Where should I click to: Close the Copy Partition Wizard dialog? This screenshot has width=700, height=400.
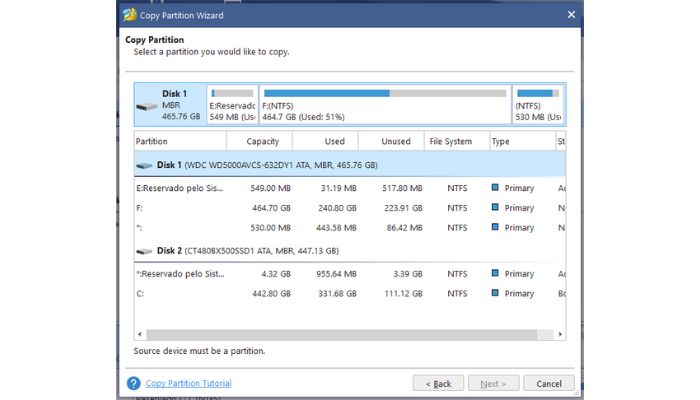coord(571,15)
